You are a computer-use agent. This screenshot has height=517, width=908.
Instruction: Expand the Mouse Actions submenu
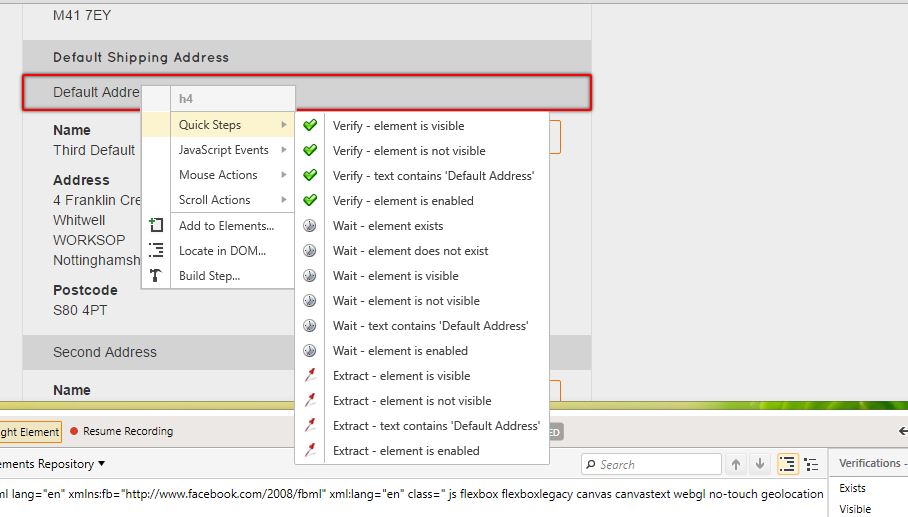(218, 175)
